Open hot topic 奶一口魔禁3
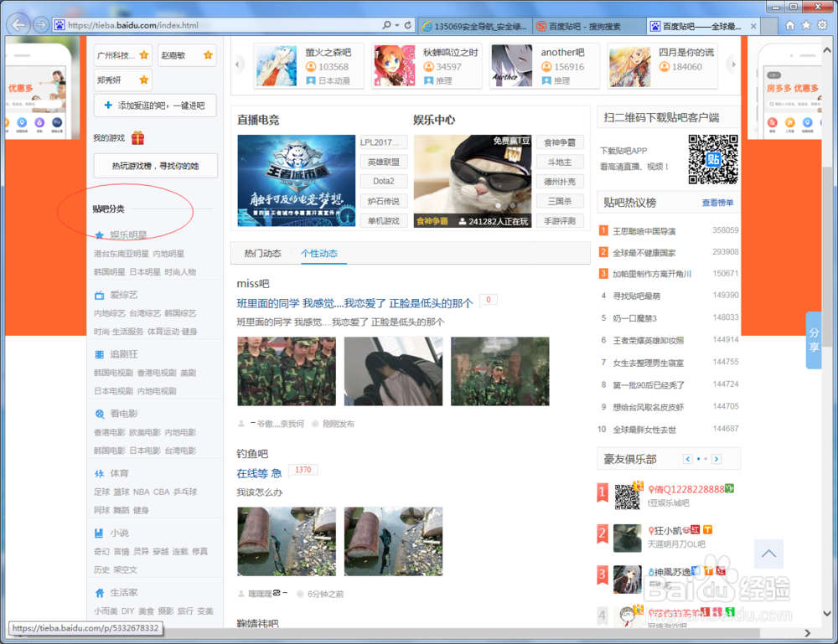Screen dimensions: 838x644 tap(634, 318)
